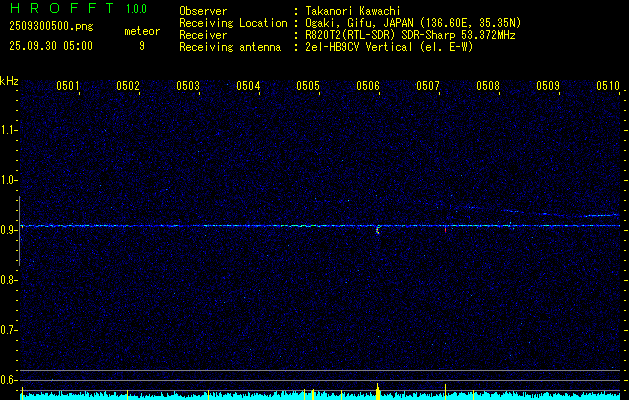Click the version number 1.0.0
The image size is (629, 400).
tap(136, 9)
